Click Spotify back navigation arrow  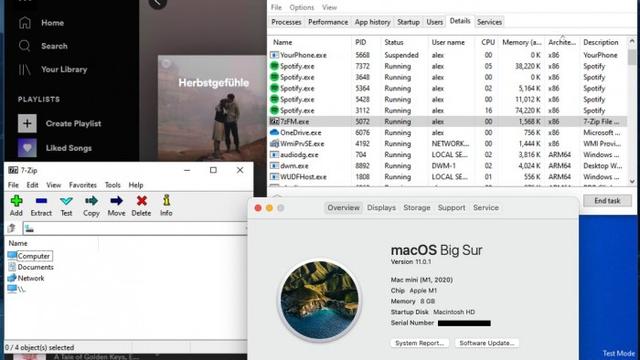pos(158,3)
